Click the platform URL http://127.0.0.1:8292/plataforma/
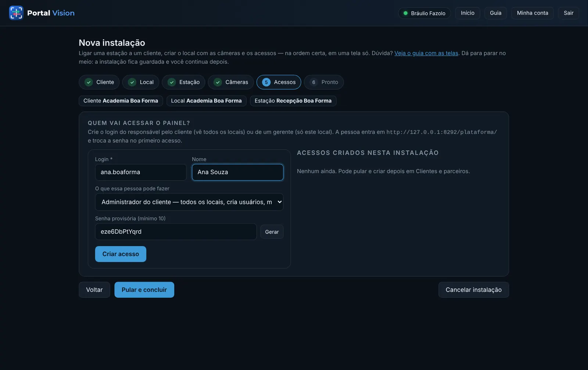Viewport: 588px width, 370px height. click(442, 132)
